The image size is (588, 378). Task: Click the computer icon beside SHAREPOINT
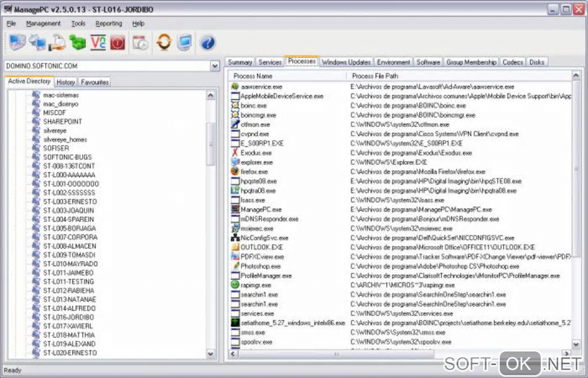click(x=36, y=122)
